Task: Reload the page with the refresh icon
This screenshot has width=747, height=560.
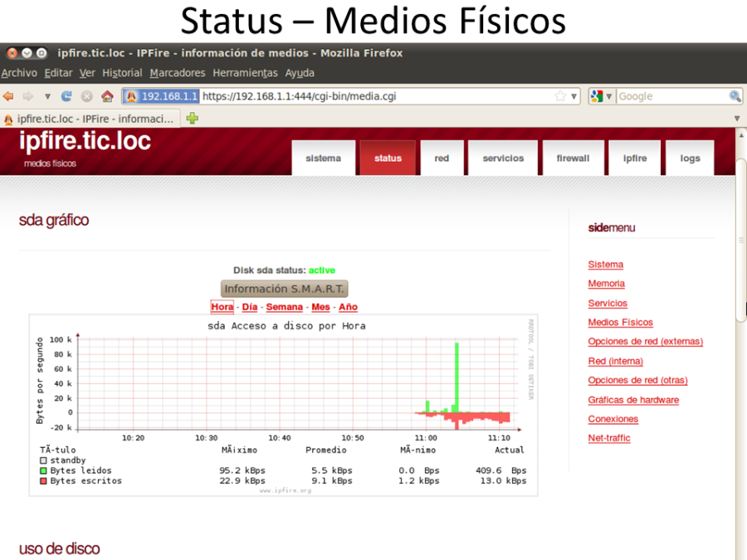Action: click(66, 96)
